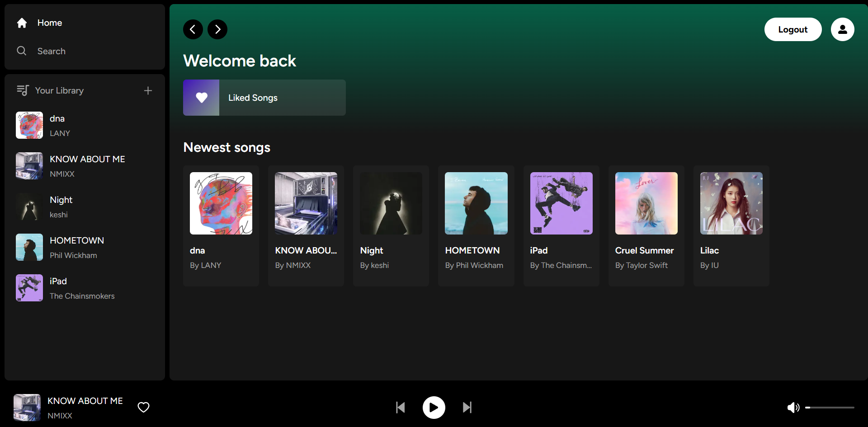This screenshot has height=427, width=868.
Task: Mute the volume speaker icon
Action: pyautogui.click(x=793, y=408)
